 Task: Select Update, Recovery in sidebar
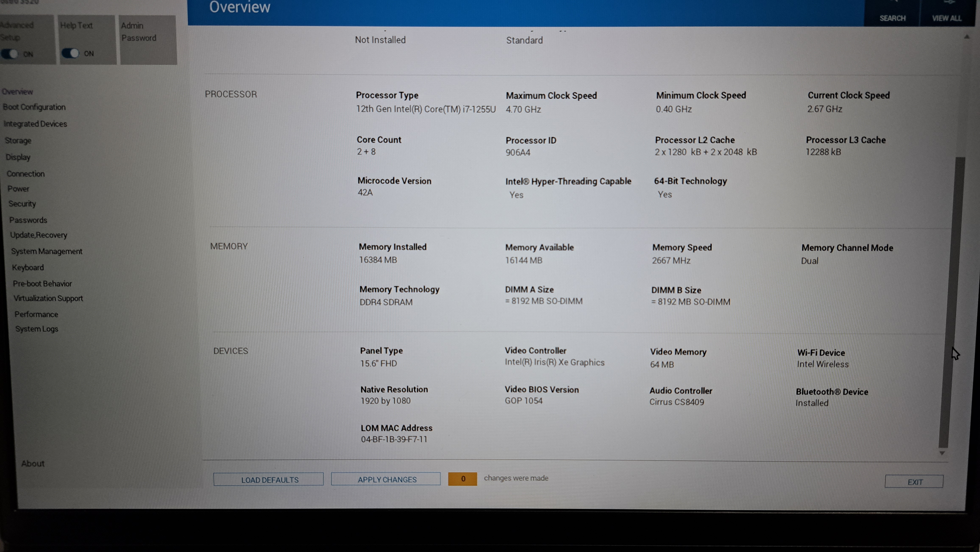[38, 235]
